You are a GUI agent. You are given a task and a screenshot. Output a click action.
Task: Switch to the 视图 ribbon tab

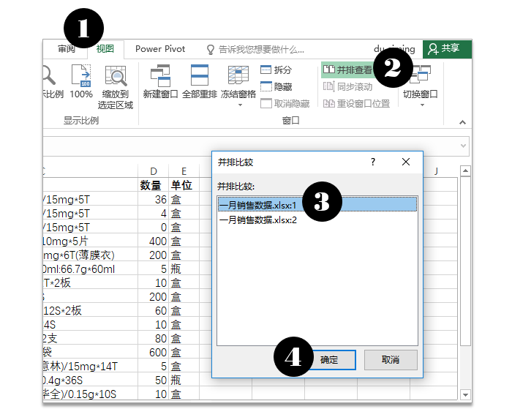(x=105, y=49)
